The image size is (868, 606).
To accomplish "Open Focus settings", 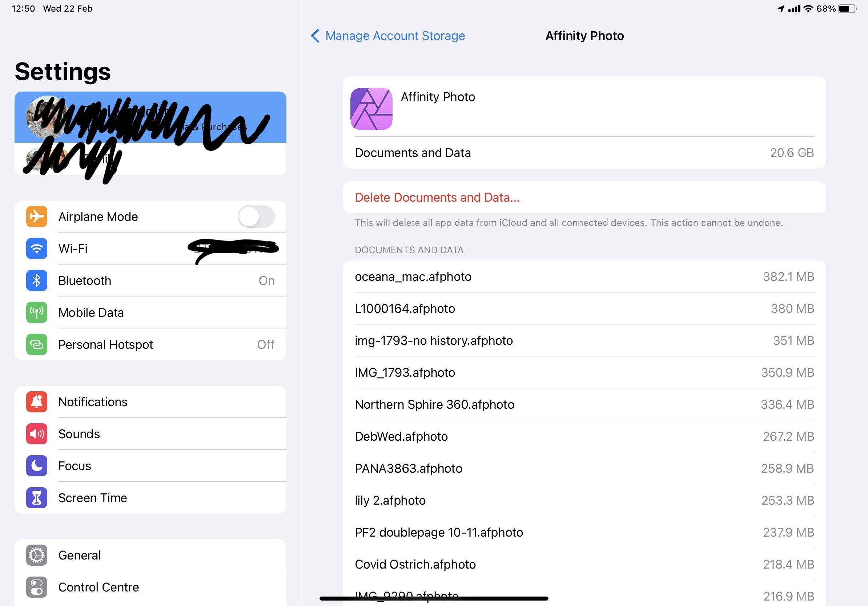I will pyautogui.click(x=150, y=465).
